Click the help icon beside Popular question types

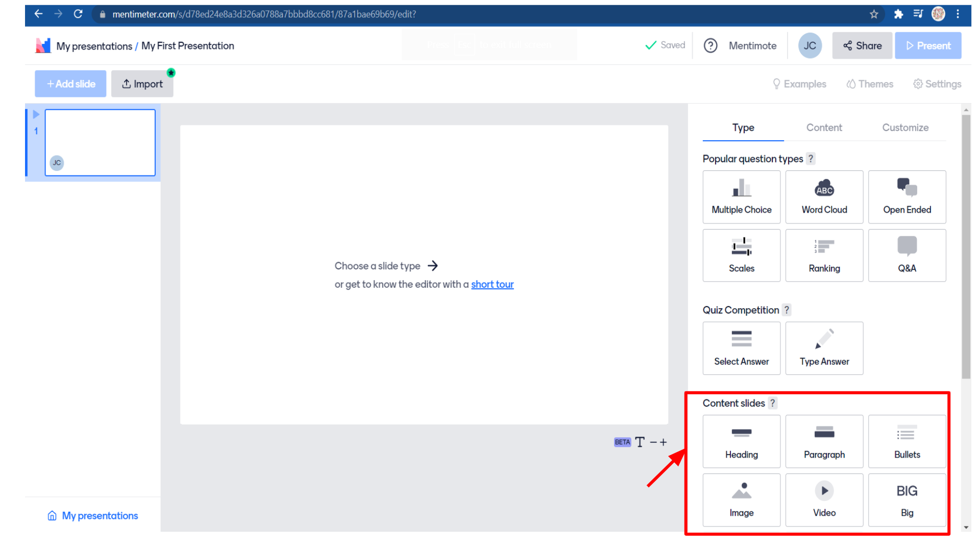pos(810,159)
